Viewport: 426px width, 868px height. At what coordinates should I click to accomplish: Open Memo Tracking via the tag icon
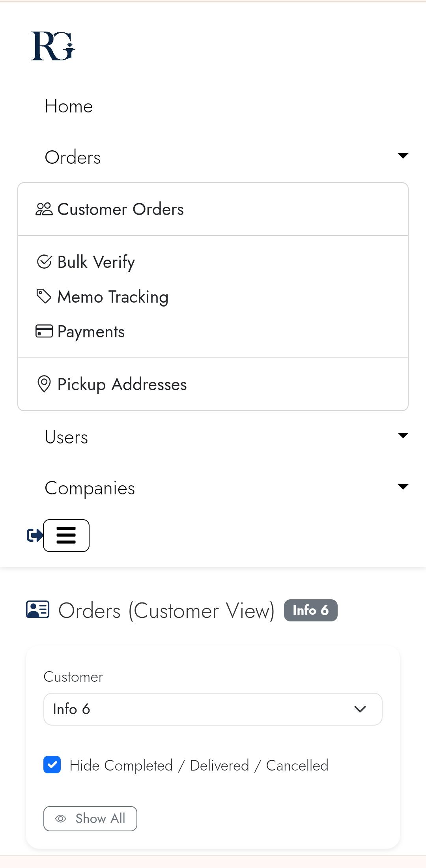[x=43, y=296]
